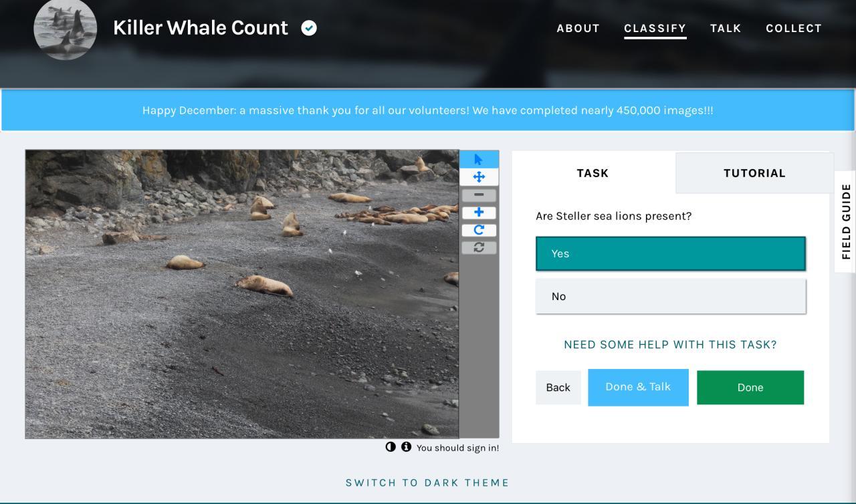
Task: Open the About page
Action: (x=578, y=28)
